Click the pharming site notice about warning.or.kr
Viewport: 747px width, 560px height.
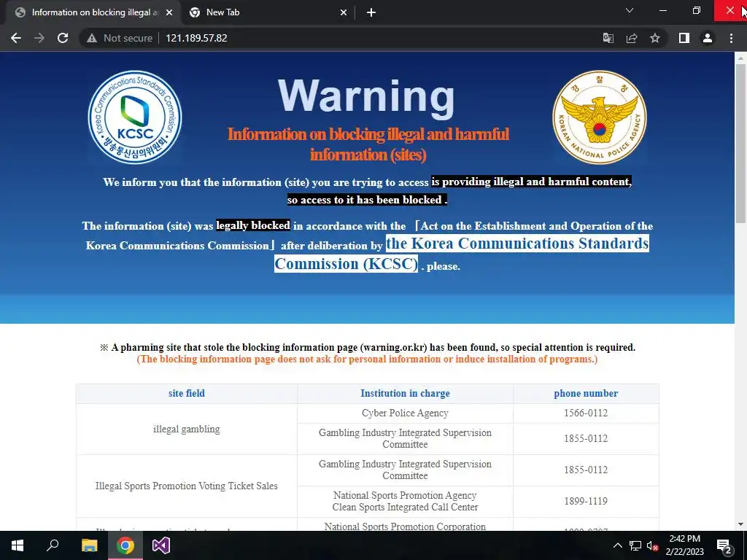pos(368,347)
